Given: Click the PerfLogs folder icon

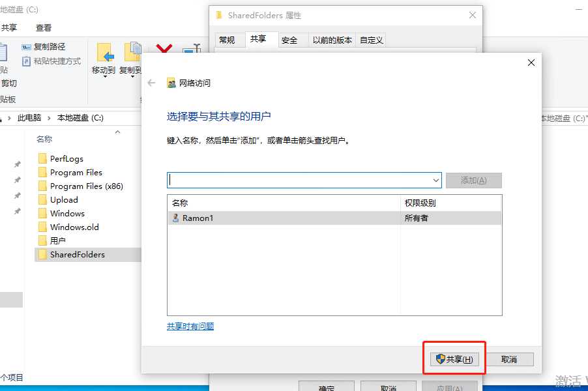Looking at the screenshot, I should [42, 158].
